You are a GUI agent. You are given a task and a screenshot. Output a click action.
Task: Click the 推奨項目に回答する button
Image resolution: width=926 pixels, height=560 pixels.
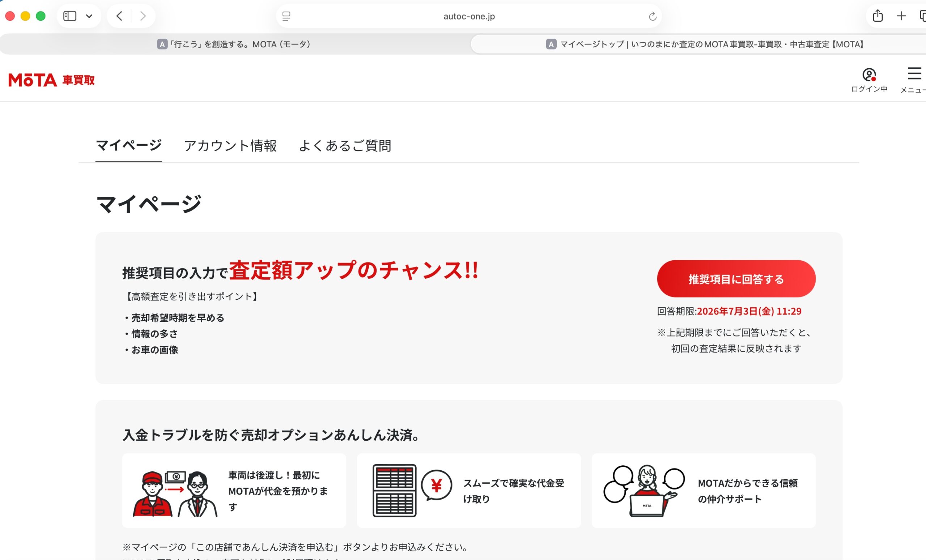coord(736,279)
